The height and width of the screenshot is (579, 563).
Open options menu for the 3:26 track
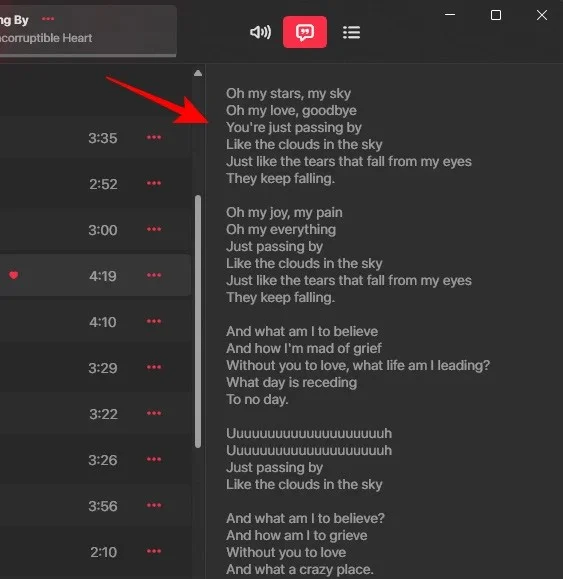pos(154,459)
